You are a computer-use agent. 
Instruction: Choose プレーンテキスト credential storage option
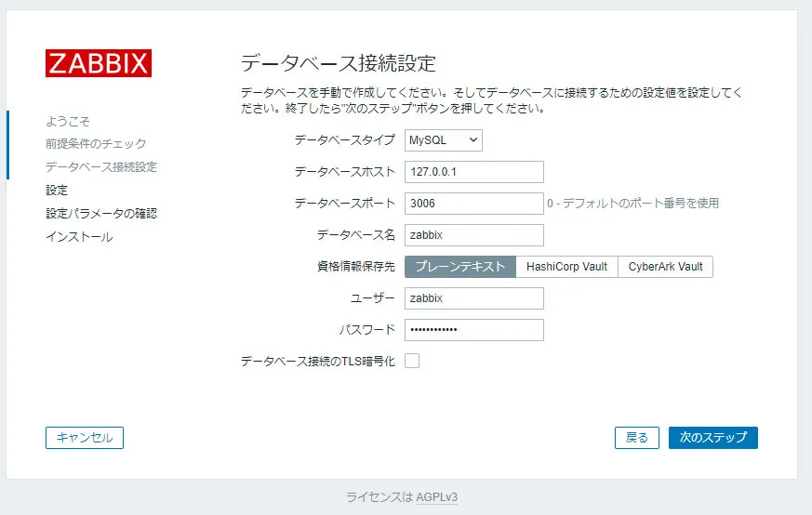coord(459,267)
